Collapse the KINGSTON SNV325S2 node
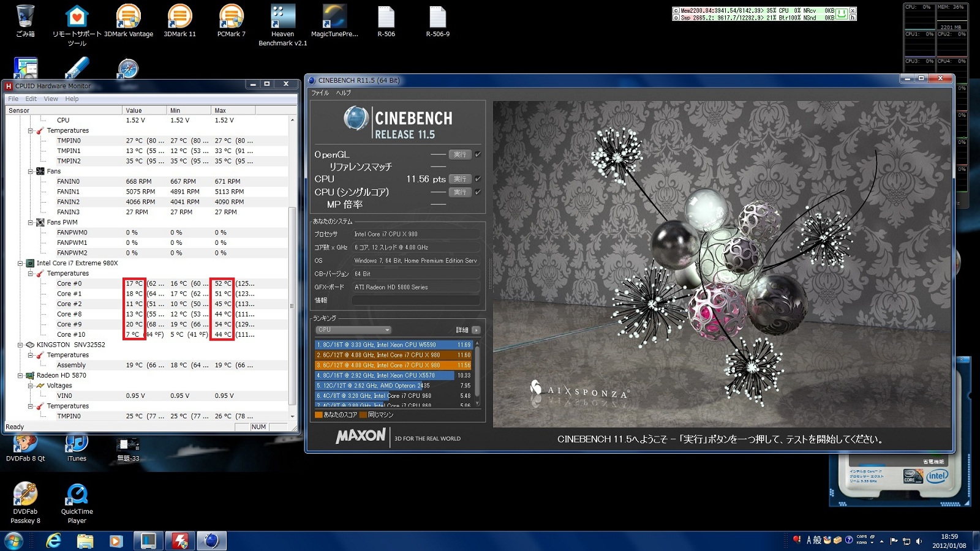This screenshot has height=551, width=980. click(20, 345)
